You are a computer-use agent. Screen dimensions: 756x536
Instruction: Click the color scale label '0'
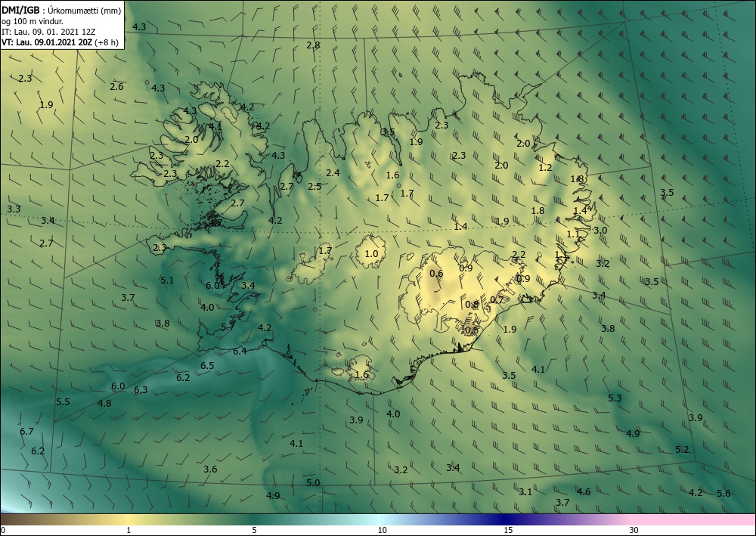click(3, 530)
